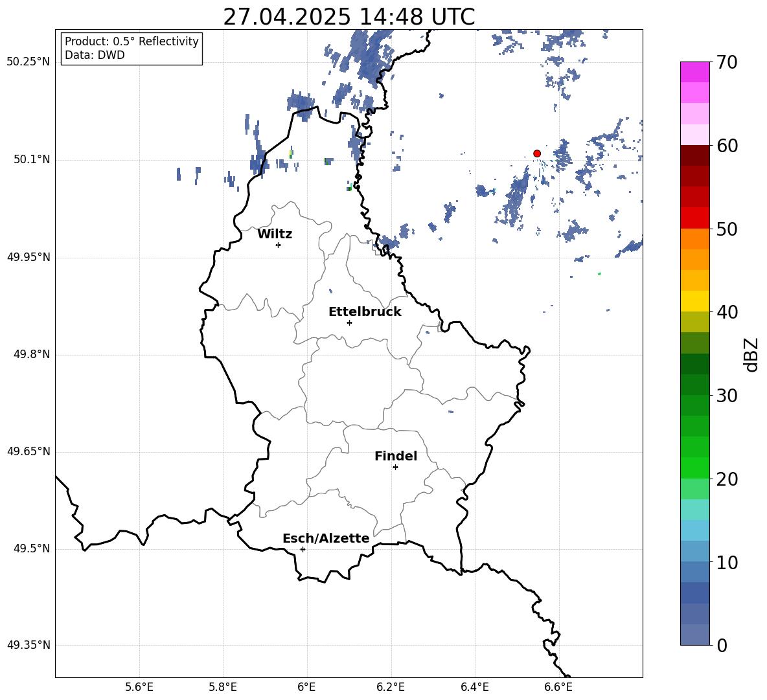This screenshot has height=700, width=767.
Task: Click the 49.35°N latitude label
Action: pos(29,645)
